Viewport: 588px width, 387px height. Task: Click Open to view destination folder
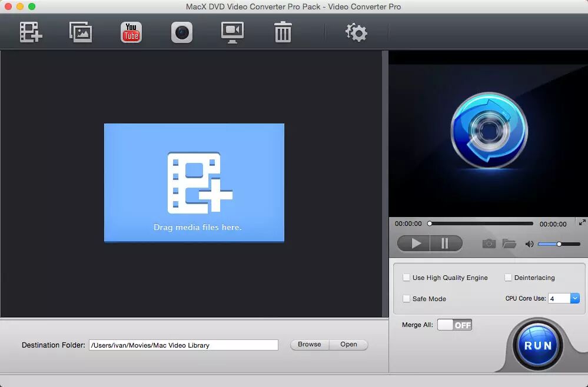(x=349, y=344)
